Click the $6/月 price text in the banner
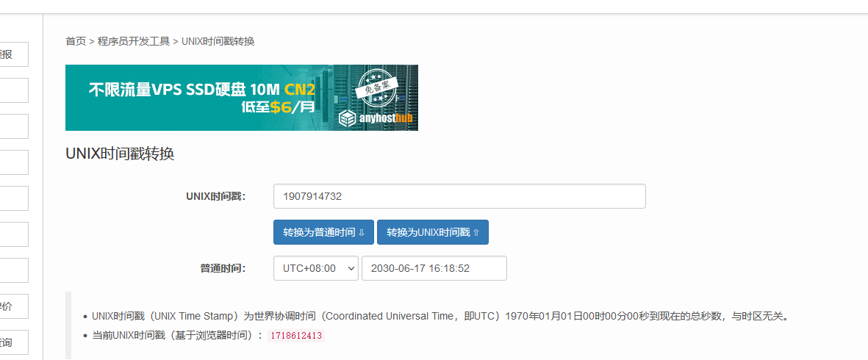868x360 pixels. click(293, 107)
